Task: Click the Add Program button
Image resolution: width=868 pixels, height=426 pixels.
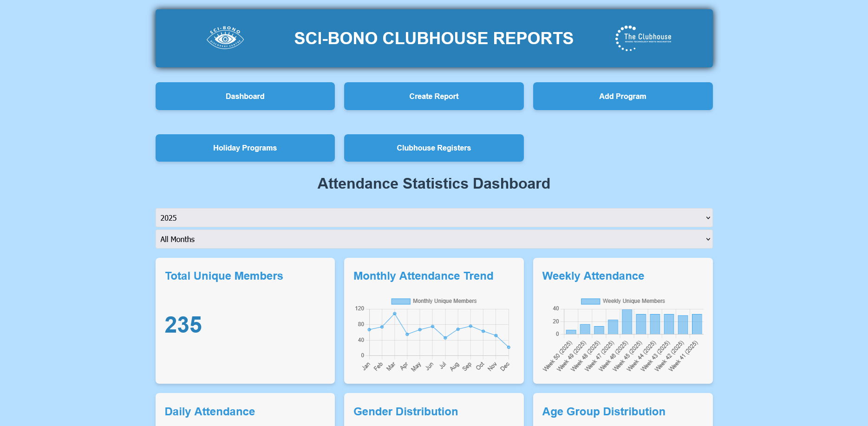Action: (x=622, y=96)
